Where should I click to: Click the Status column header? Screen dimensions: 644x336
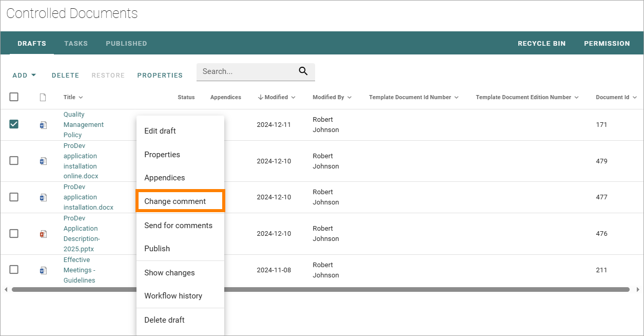[x=186, y=97]
